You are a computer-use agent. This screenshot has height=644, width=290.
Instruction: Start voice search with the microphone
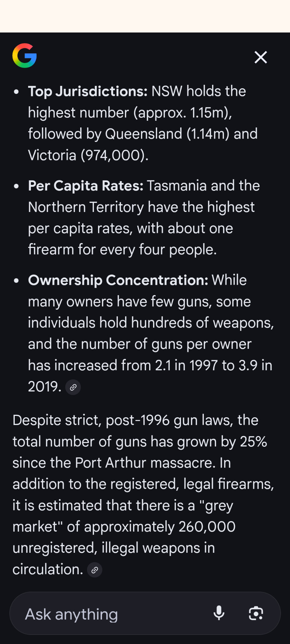(x=219, y=613)
